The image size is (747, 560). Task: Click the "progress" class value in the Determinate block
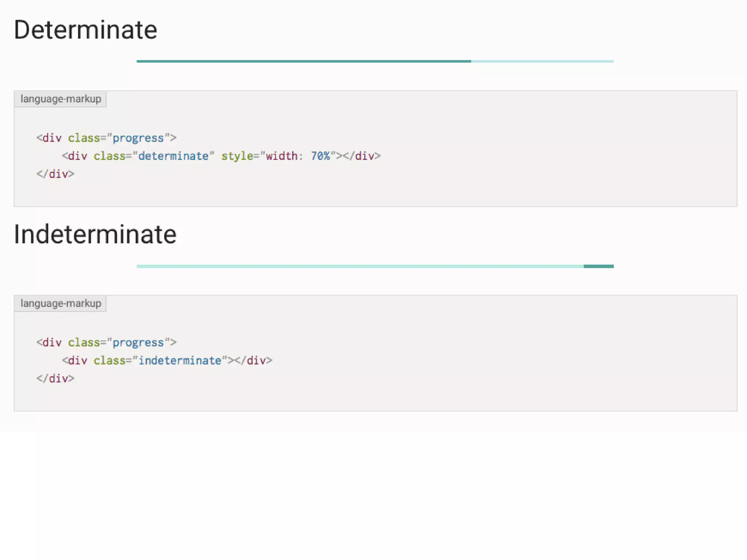click(138, 138)
